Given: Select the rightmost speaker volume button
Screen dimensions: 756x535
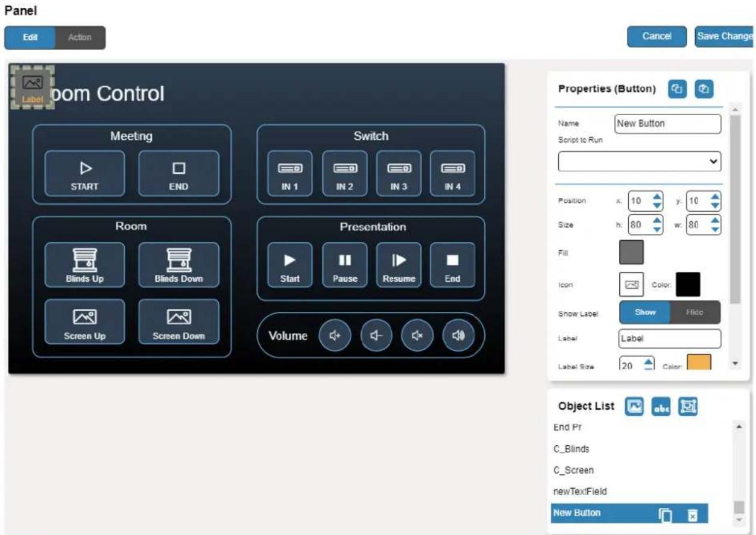Looking at the screenshot, I should click(x=459, y=336).
